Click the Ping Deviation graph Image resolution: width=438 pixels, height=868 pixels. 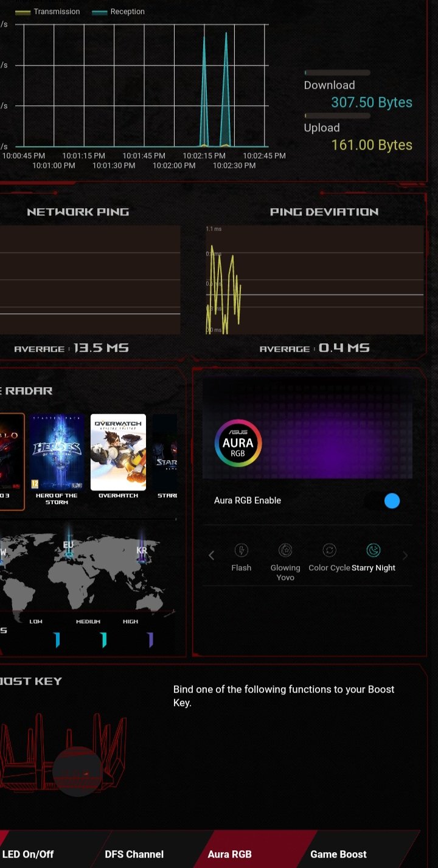(314, 279)
